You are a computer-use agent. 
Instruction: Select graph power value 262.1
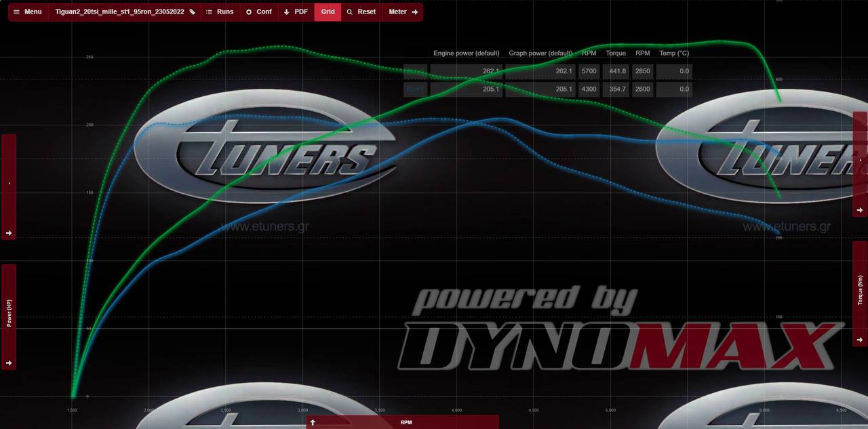(540, 71)
